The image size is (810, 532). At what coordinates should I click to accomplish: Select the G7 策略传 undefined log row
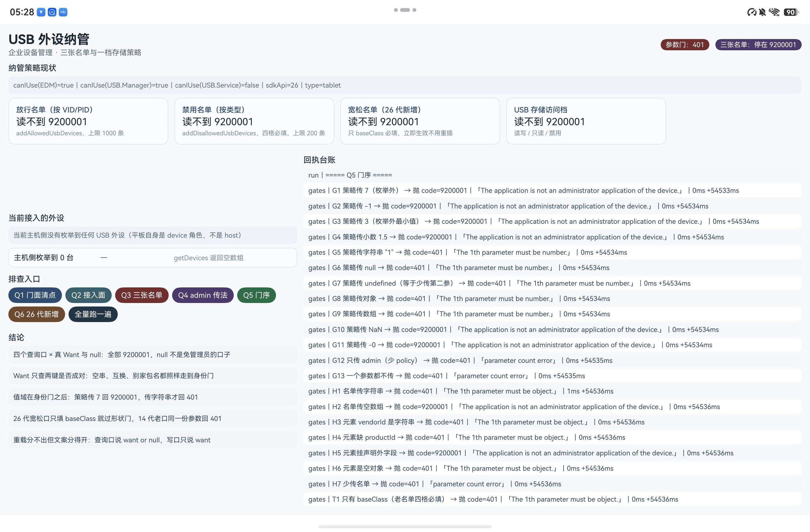(552, 283)
